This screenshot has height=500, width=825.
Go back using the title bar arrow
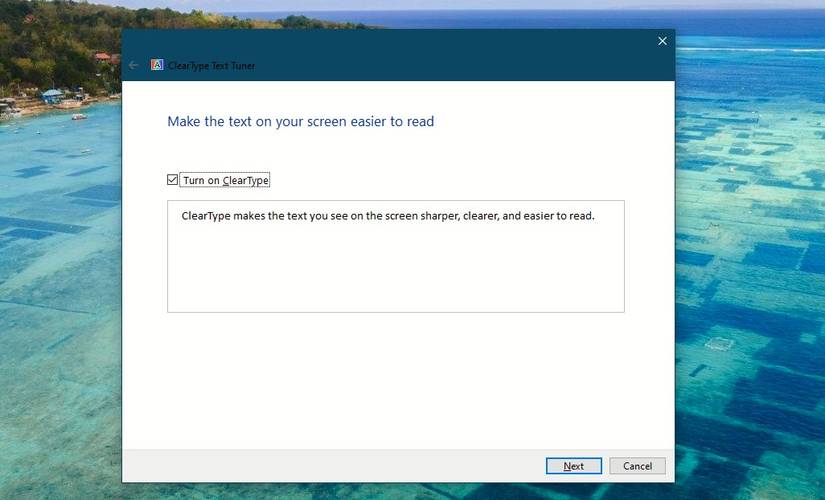pos(133,65)
